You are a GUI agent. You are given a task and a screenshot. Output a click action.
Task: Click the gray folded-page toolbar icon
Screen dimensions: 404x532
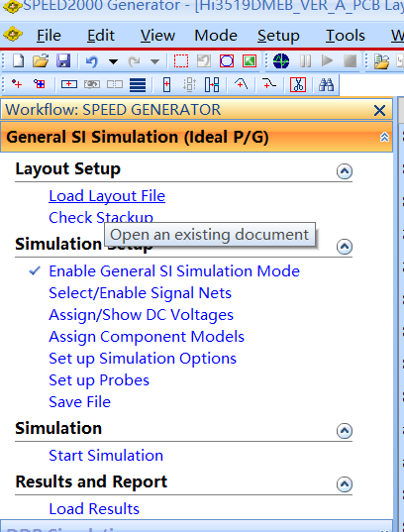204,61
